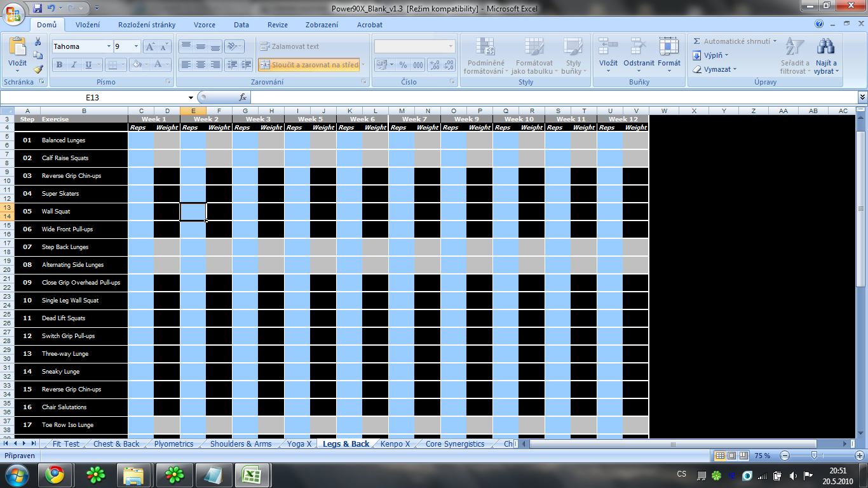Click the increase font size icon
Viewport: 868px width, 488px height.
[150, 47]
